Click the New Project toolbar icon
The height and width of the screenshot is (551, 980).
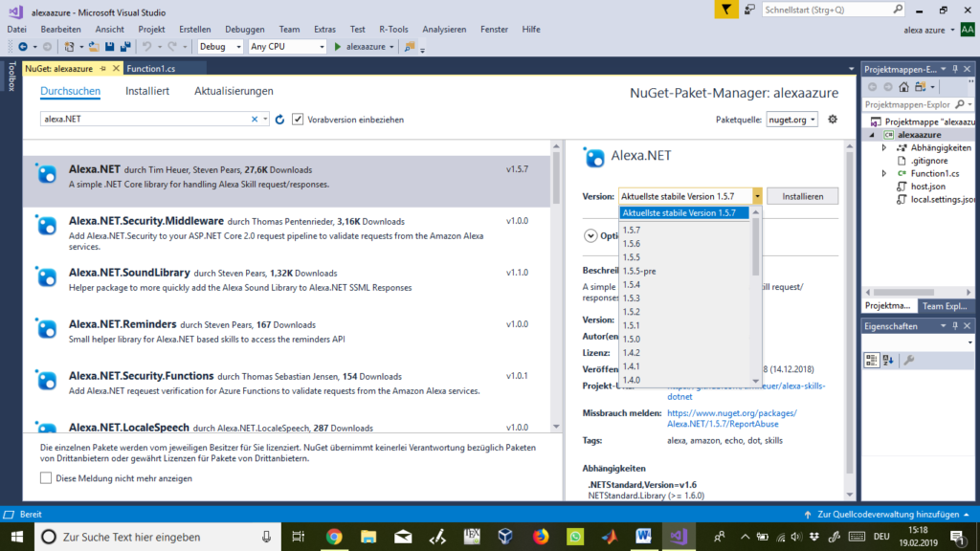click(x=69, y=47)
